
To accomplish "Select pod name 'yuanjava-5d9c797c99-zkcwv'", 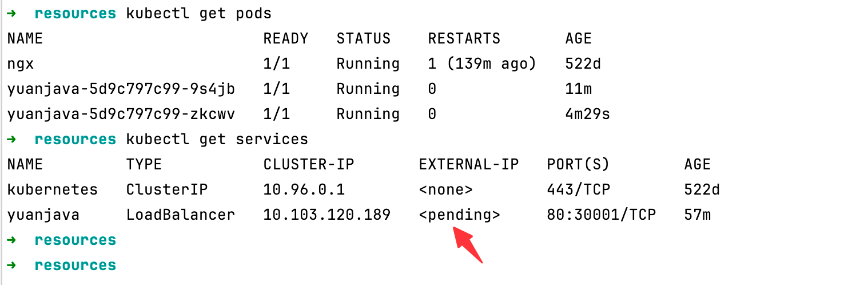I will (121, 114).
